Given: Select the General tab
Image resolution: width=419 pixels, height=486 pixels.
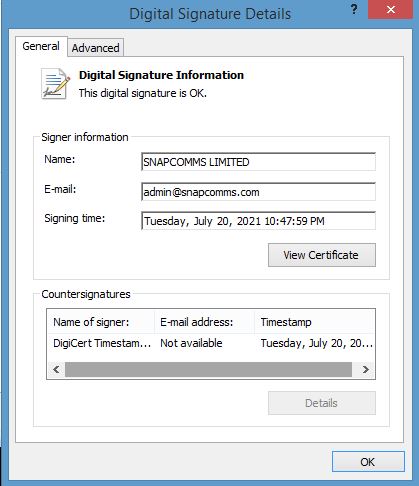Looking at the screenshot, I should 41,46.
